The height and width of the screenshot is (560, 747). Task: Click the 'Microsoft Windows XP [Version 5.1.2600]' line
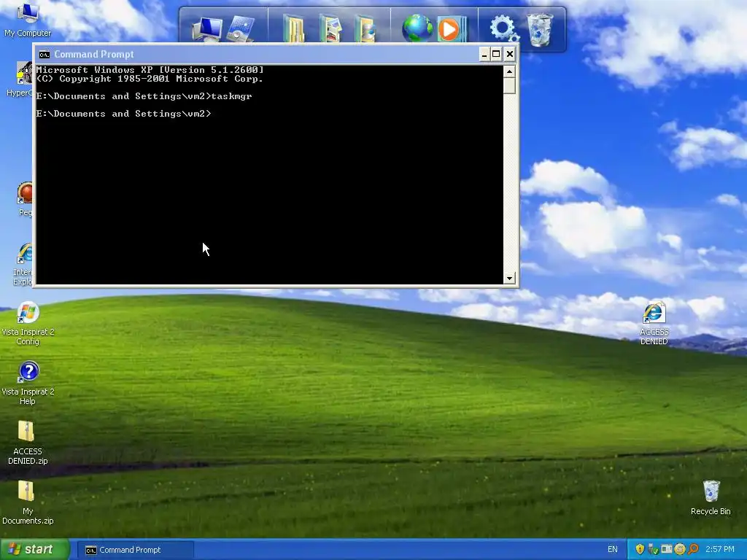[150, 70]
